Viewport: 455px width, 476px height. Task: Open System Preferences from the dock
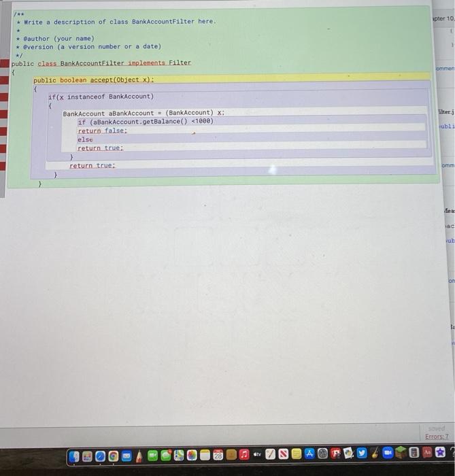322,454
